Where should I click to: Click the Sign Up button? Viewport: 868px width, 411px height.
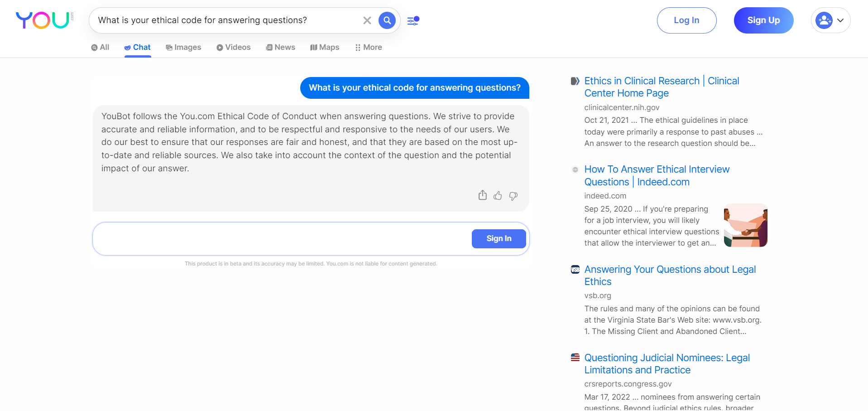(x=763, y=20)
